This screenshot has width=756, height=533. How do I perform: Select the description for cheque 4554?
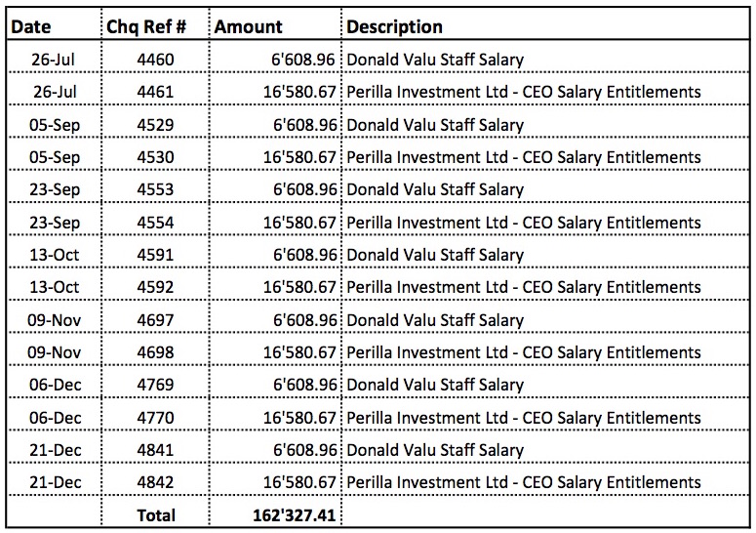pos(524,223)
